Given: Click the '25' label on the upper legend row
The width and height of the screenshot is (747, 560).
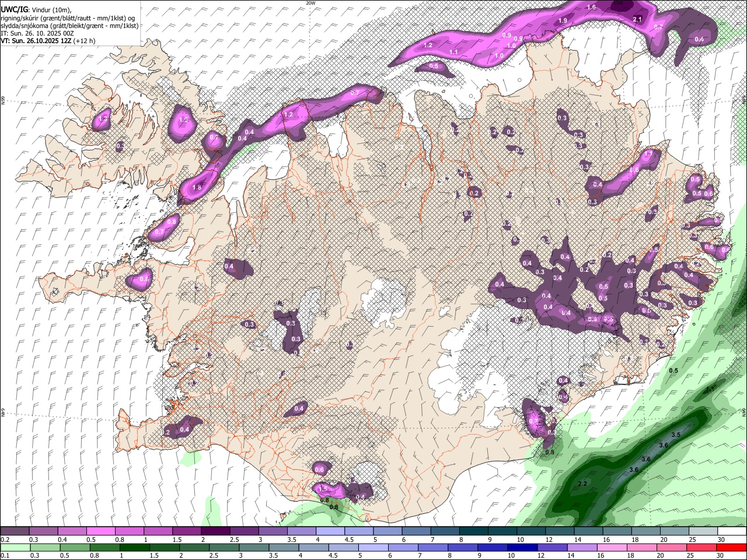Looking at the screenshot, I should (x=693, y=540).
